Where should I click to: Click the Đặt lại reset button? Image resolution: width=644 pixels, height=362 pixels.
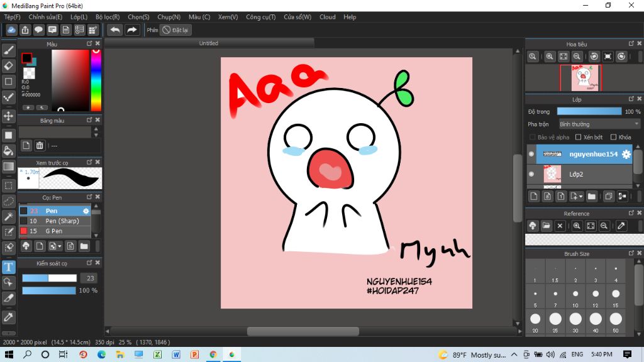(x=176, y=30)
